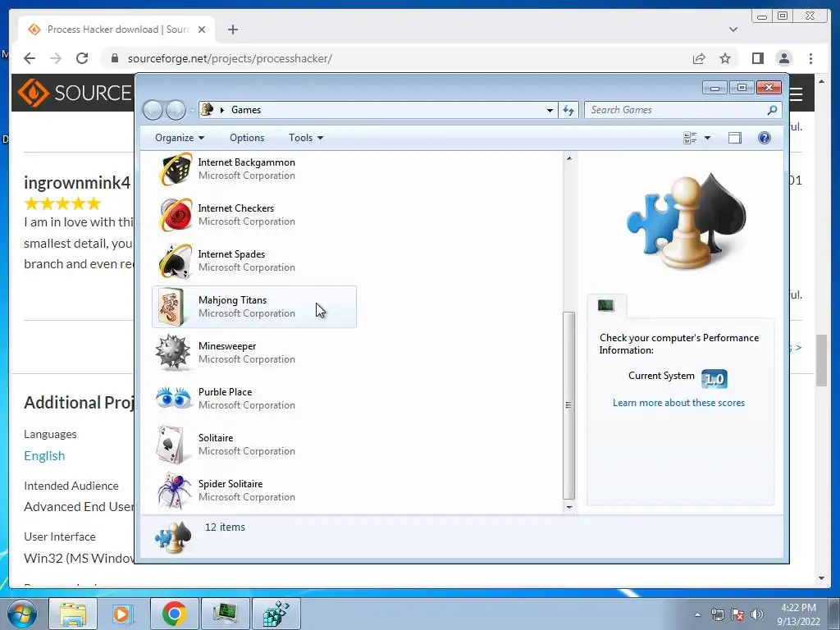
Task: Click Chrome forward button
Action: [x=56, y=58]
